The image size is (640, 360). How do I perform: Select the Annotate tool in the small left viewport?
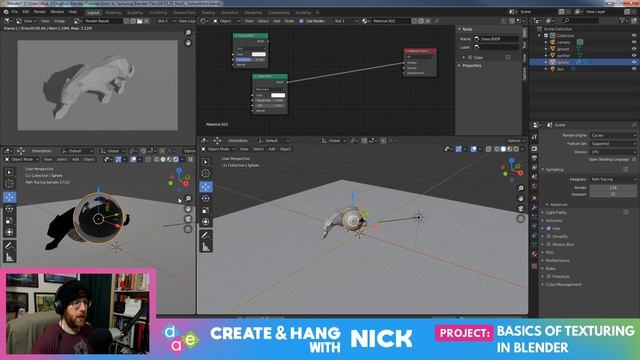pyautogui.click(x=9, y=246)
